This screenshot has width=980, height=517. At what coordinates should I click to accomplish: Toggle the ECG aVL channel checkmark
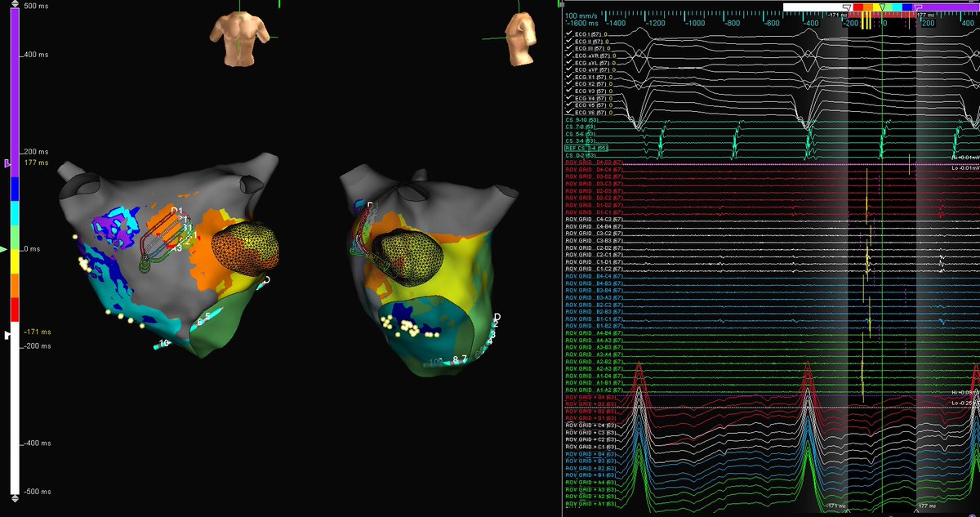[568, 63]
